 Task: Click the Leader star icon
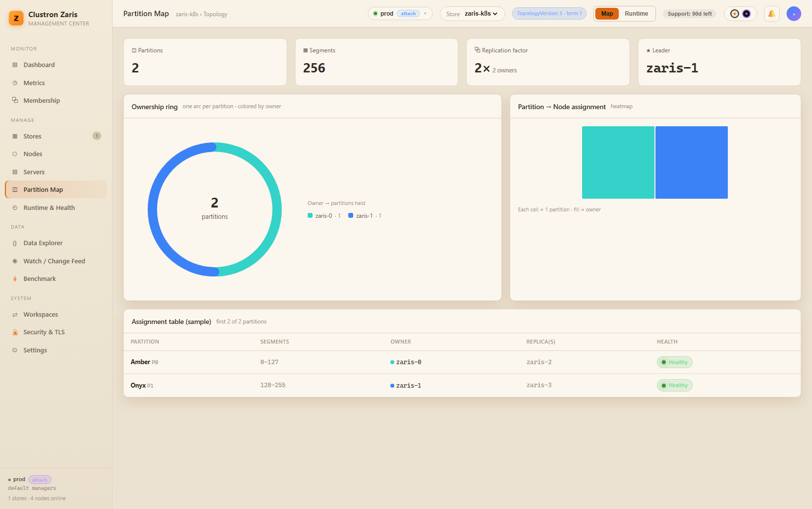point(649,50)
